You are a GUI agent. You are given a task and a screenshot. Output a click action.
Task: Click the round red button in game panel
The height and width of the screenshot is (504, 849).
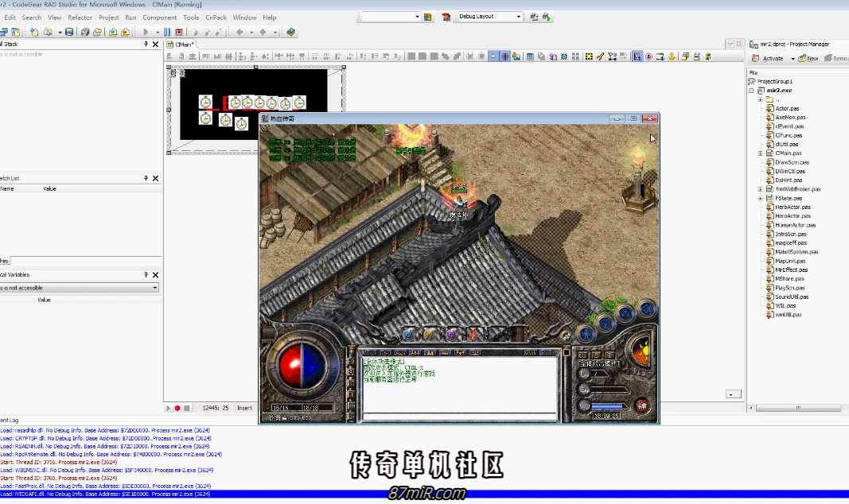641,405
